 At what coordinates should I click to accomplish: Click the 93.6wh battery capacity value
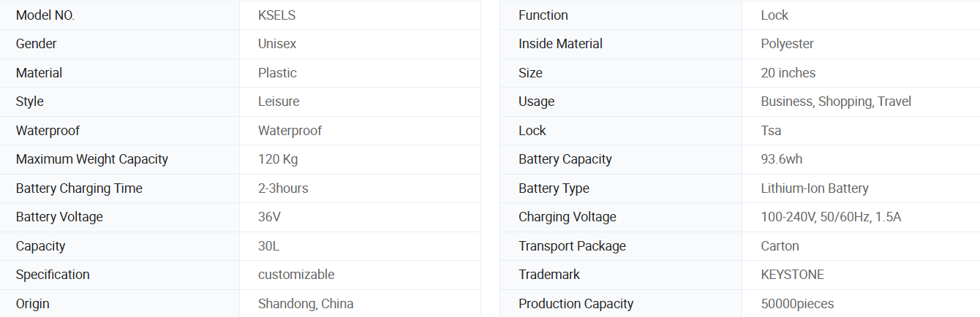(782, 159)
